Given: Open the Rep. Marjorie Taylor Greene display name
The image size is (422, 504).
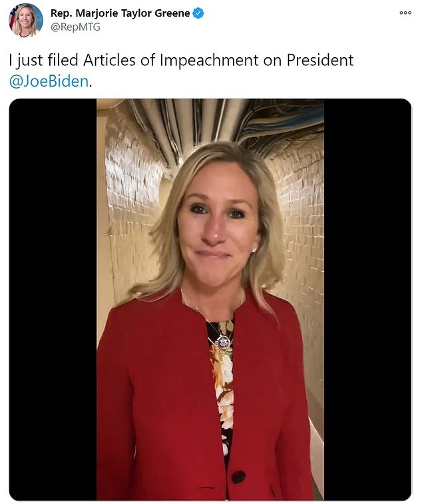Looking at the screenshot, I should click(x=120, y=13).
